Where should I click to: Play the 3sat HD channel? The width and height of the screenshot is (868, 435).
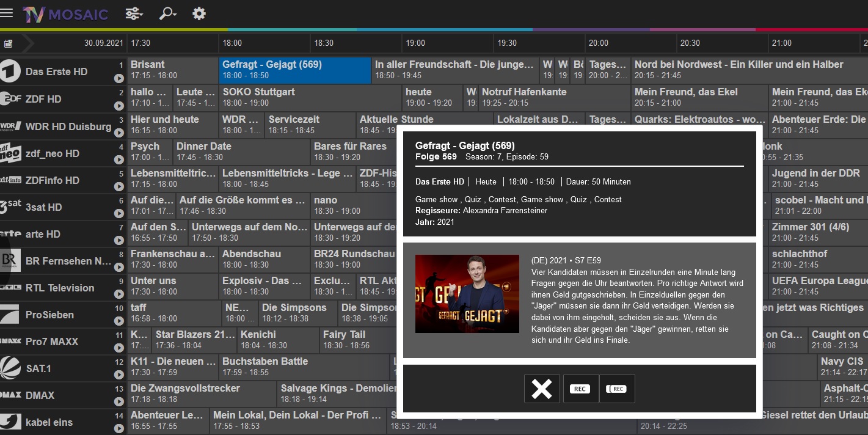point(119,213)
